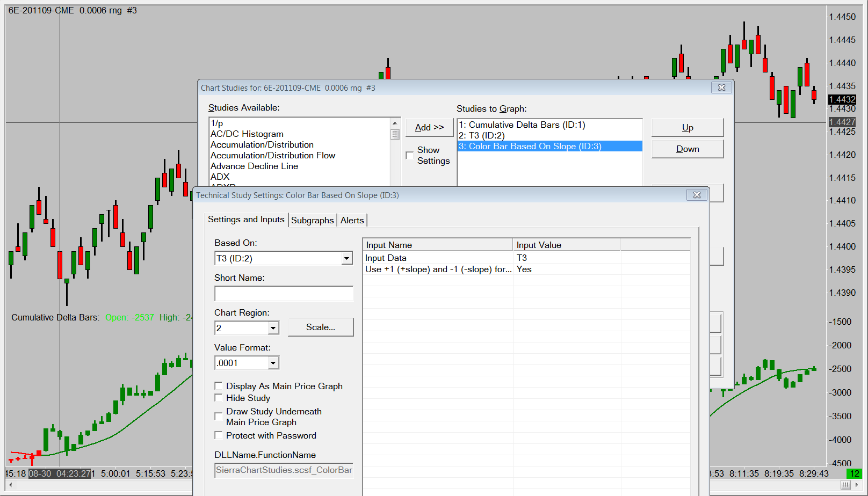Close the Chart Studies dialog
This screenshot has width=868, height=496.
(x=721, y=87)
